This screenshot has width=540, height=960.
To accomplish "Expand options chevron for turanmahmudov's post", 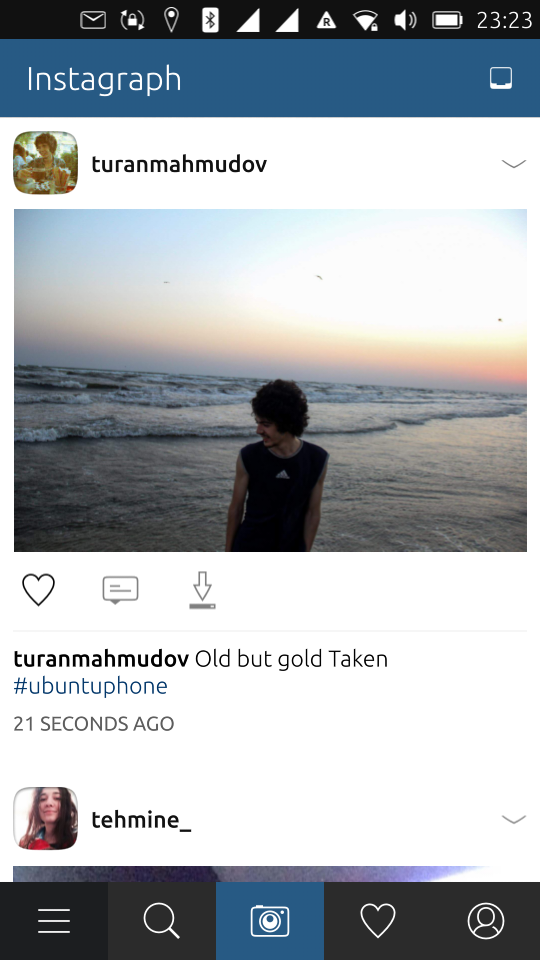I will pyautogui.click(x=514, y=163).
